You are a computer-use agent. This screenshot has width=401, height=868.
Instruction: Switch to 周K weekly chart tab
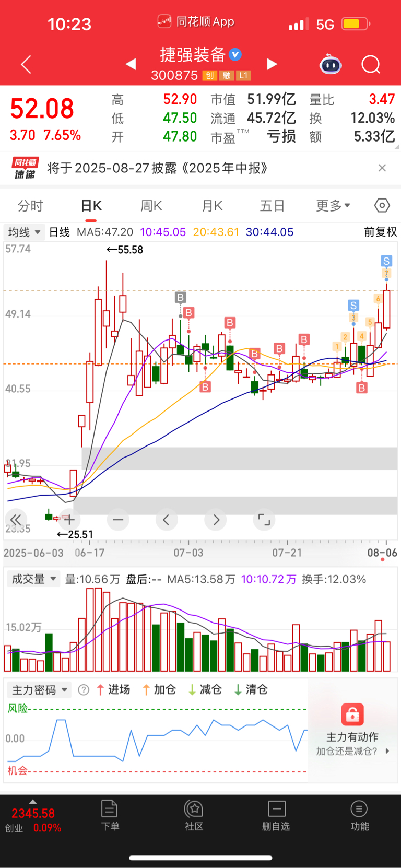(x=151, y=206)
